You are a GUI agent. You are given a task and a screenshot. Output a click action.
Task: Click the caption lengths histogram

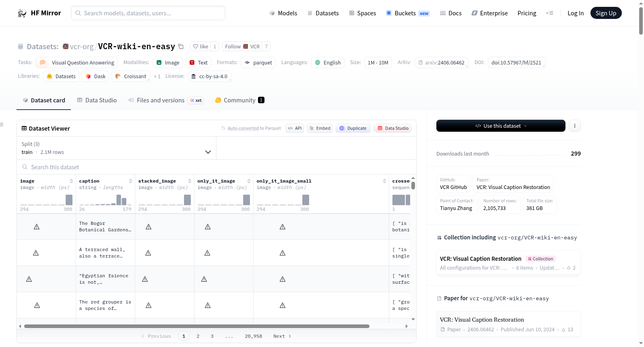point(105,199)
